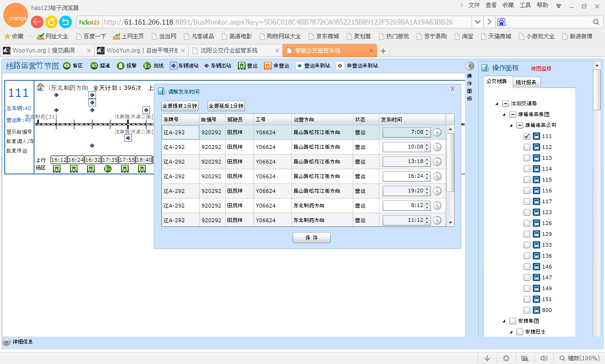Click the bus icon for route 800
Viewport: 605px width, 364px height.
click(536, 310)
